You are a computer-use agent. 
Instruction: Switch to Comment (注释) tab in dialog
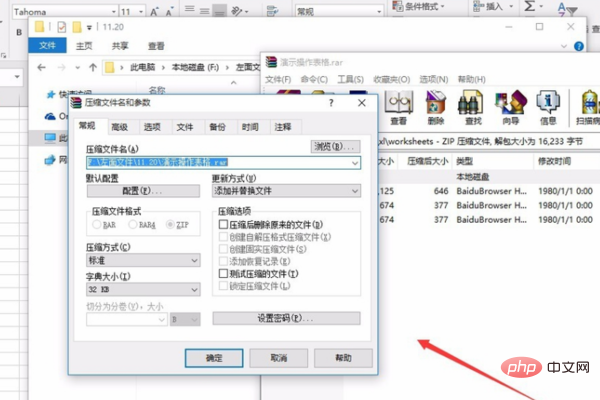point(282,127)
